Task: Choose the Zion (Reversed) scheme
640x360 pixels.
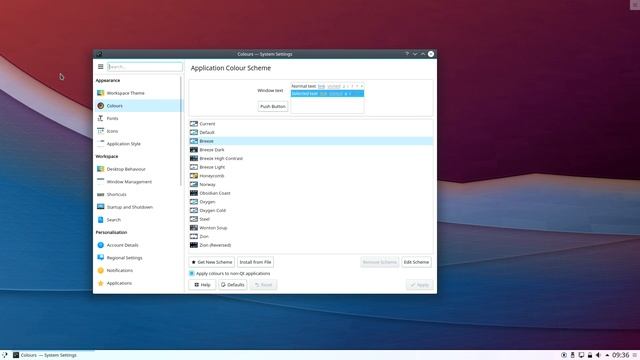Action: point(311,245)
